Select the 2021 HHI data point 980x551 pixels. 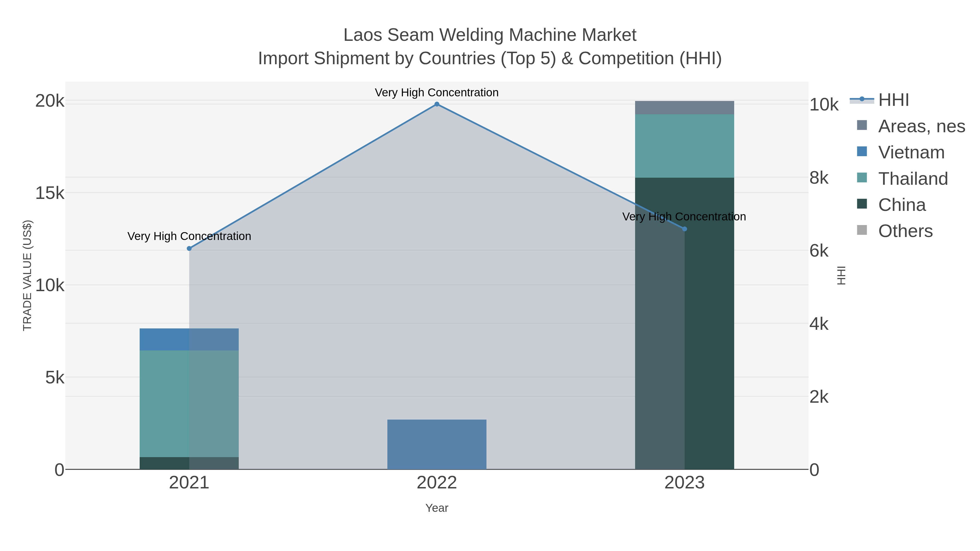click(189, 248)
